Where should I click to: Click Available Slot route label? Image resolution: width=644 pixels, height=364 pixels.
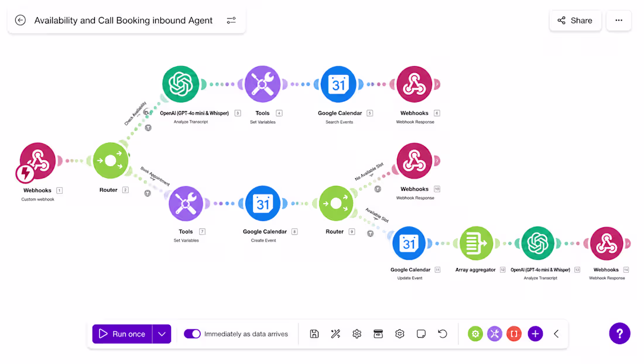pyautogui.click(x=377, y=215)
